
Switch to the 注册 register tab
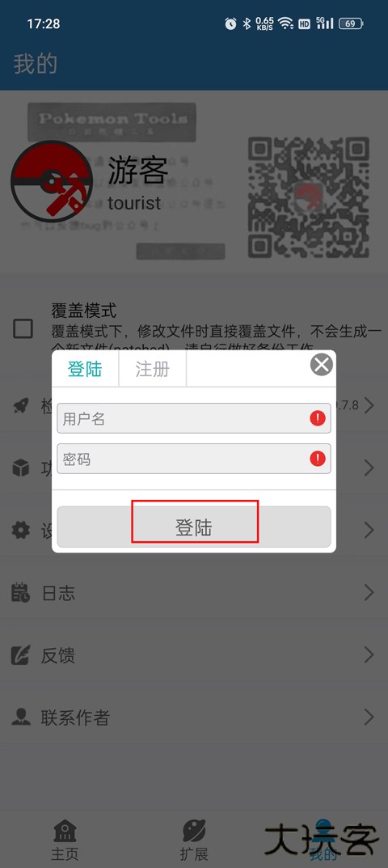click(152, 369)
